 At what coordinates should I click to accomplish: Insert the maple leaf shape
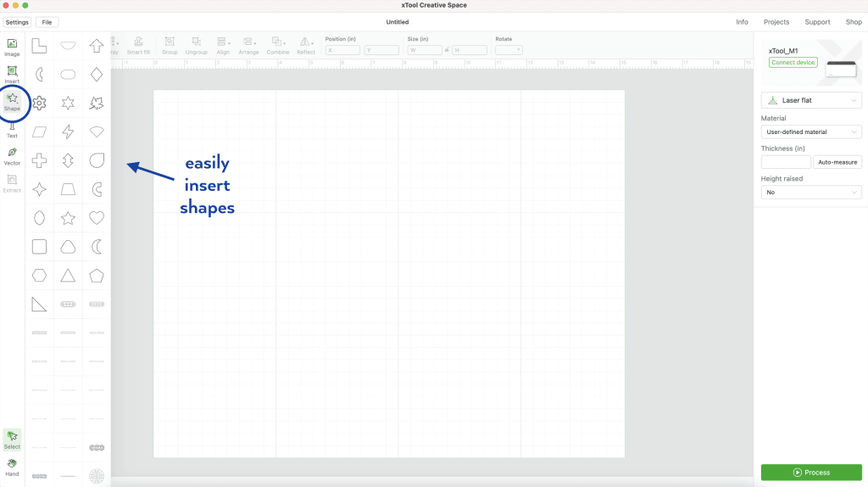tap(97, 103)
